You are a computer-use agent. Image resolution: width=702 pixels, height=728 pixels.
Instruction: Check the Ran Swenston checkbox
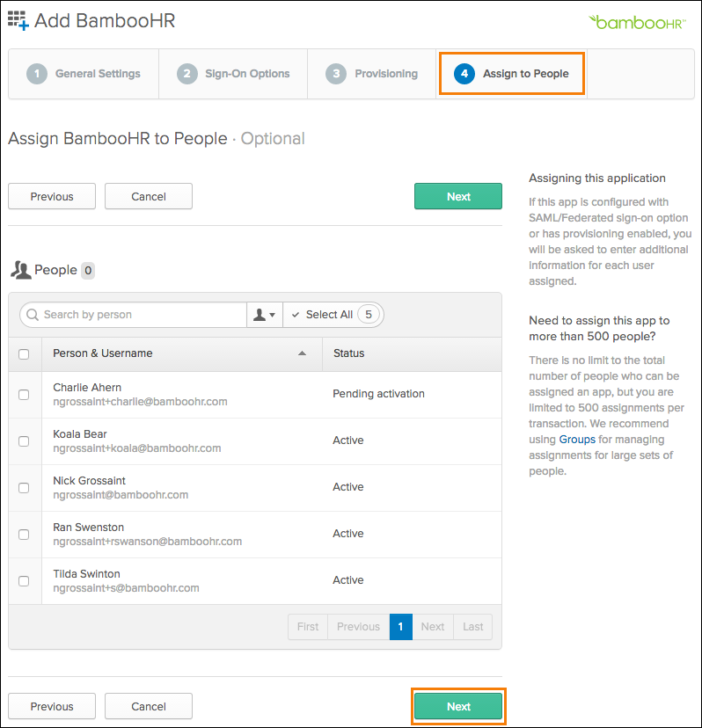pos(24,535)
